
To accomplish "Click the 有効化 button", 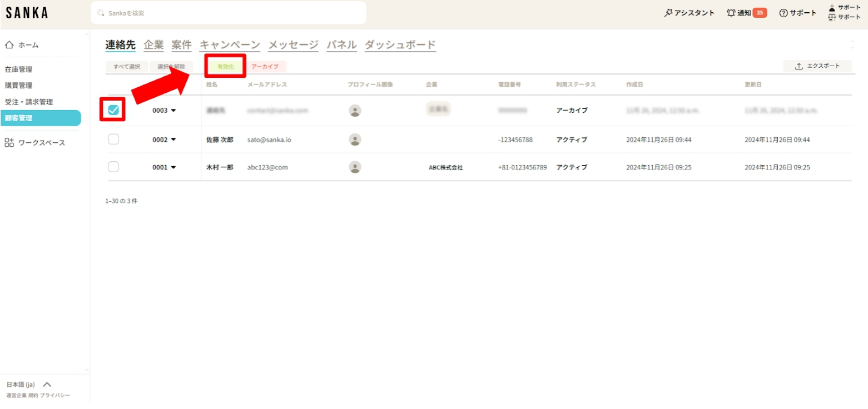I will 225,66.
